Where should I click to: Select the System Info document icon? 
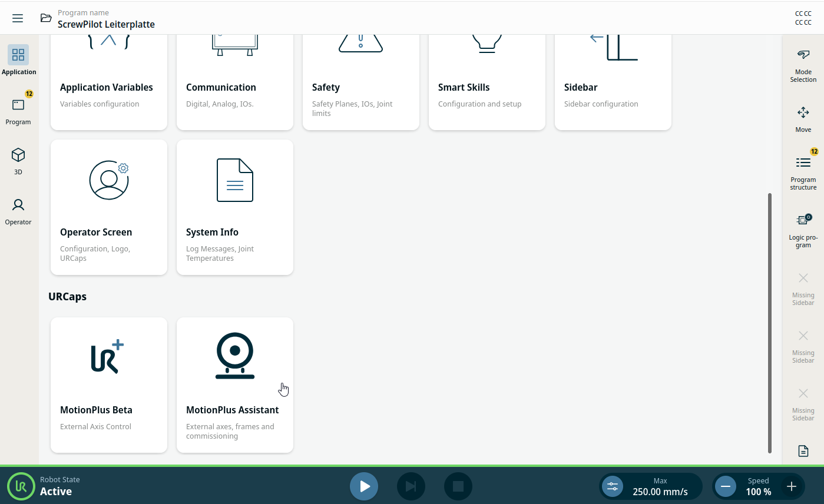click(235, 180)
